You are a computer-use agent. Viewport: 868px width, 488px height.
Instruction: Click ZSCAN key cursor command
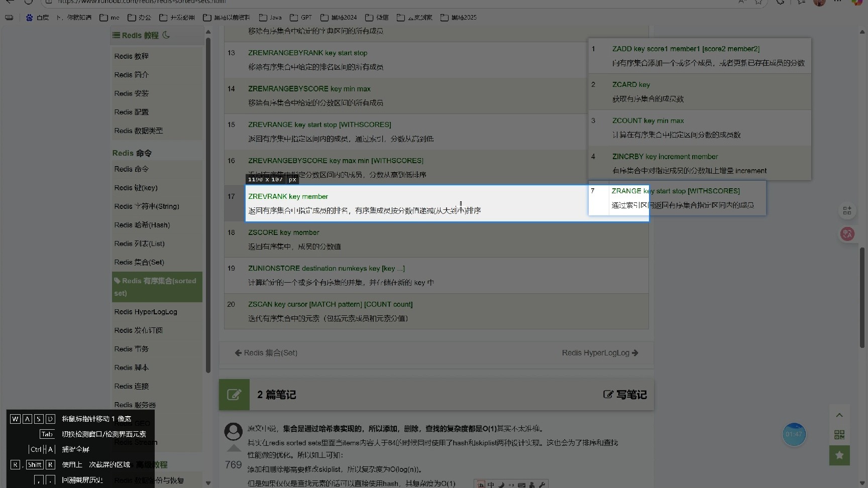[330, 304]
